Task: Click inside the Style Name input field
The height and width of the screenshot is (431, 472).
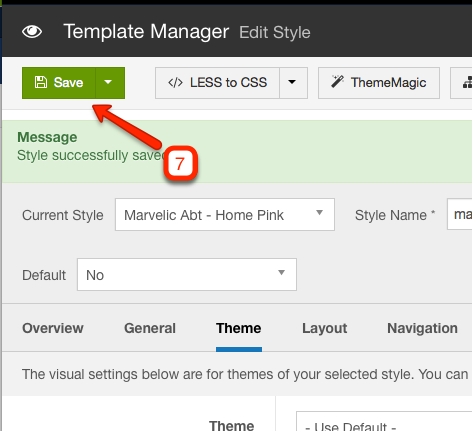Action: click(459, 214)
